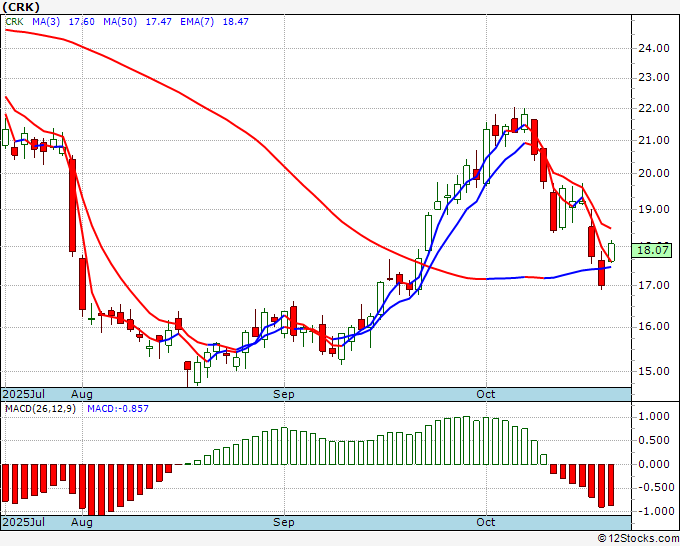This screenshot has width=680, height=546.
Task: Click the Oct label on MACD timeline
Action: (x=485, y=522)
